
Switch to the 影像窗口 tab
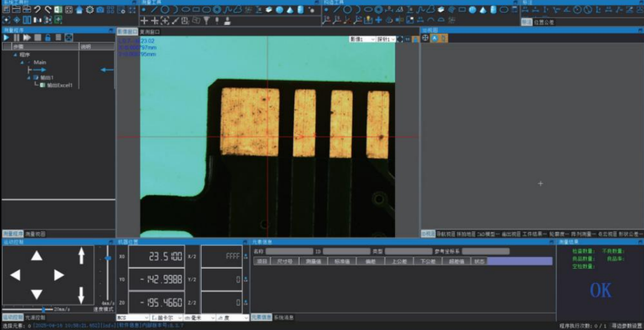pos(127,31)
